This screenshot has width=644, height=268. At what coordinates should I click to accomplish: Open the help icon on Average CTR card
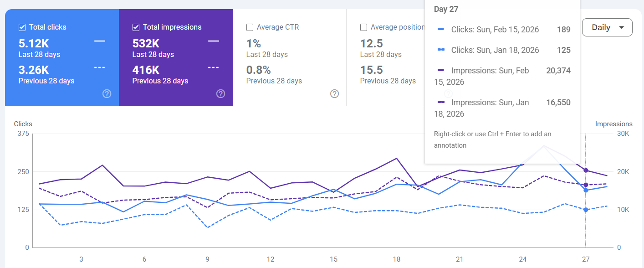pyautogui.click(x=334, y=94)
